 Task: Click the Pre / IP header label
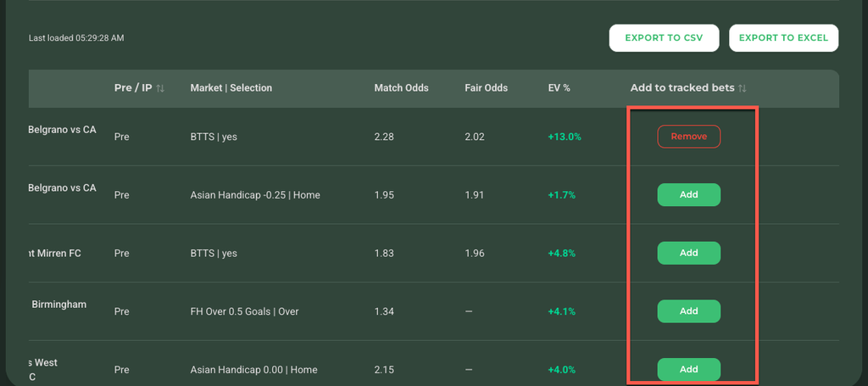(133, 88)
